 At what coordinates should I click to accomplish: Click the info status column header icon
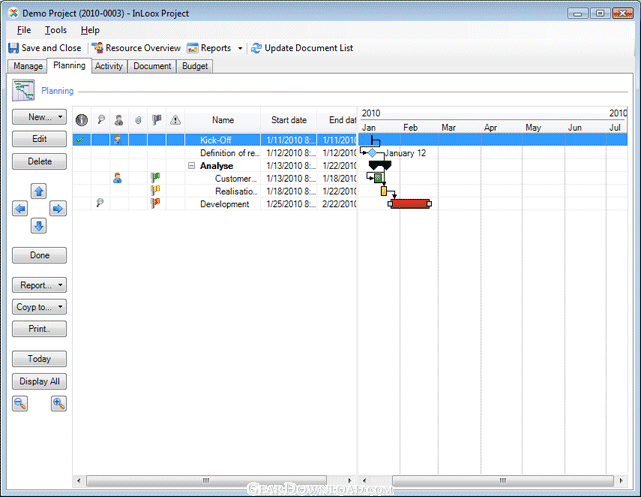[x=82, y=120]
